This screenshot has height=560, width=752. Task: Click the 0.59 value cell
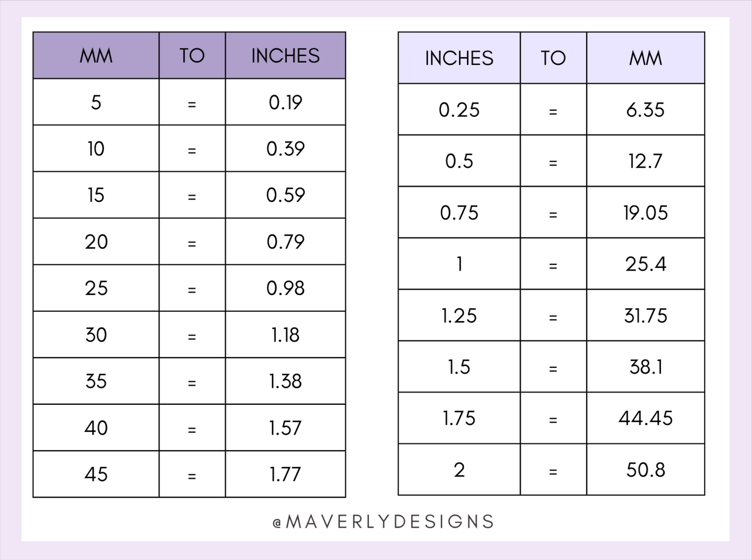pyautogui.click(x=285, y=195)
